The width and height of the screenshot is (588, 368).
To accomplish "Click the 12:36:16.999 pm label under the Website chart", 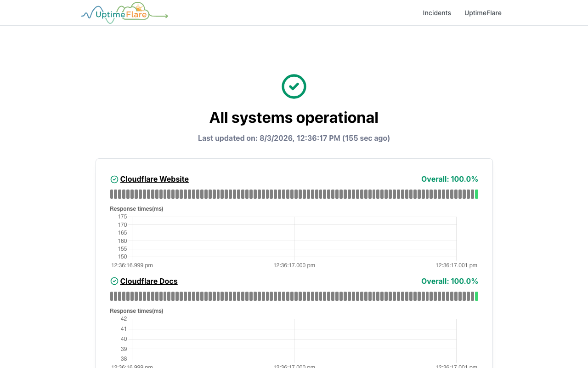I will coord(132,265).
